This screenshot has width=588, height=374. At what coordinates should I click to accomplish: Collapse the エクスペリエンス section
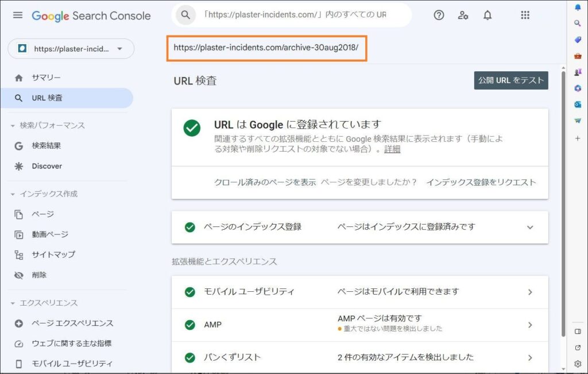coord(13,303)
